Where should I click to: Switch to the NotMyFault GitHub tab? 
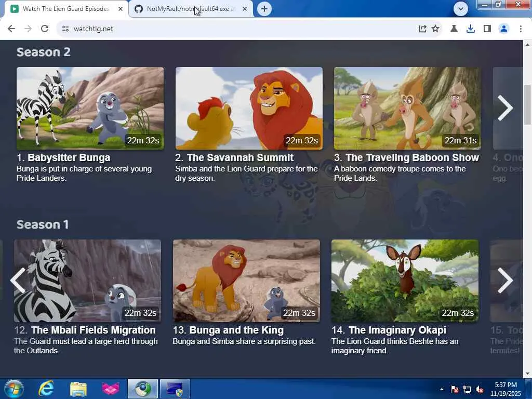tap(190, 9)
